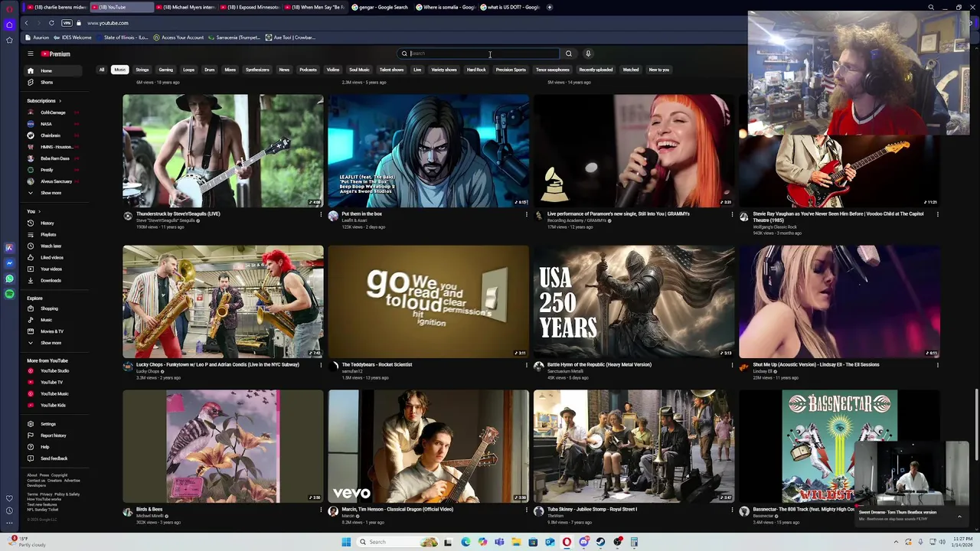
Task: Open Spotify in Opera sidebar
Action: pos(9,294)
